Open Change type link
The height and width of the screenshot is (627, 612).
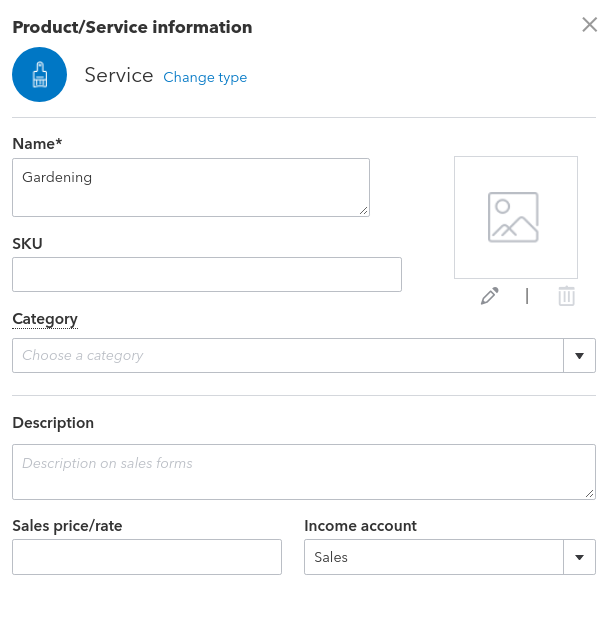click(205, 77)
